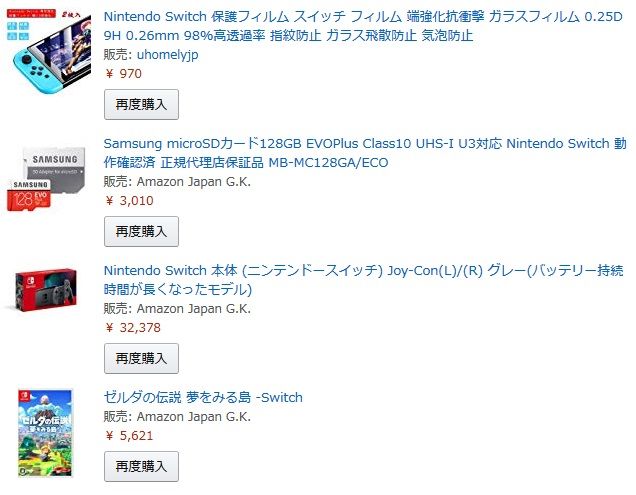Click 再度購入 for the screen protector film
The width and height of the screenshot is (636, 495).
141,104
